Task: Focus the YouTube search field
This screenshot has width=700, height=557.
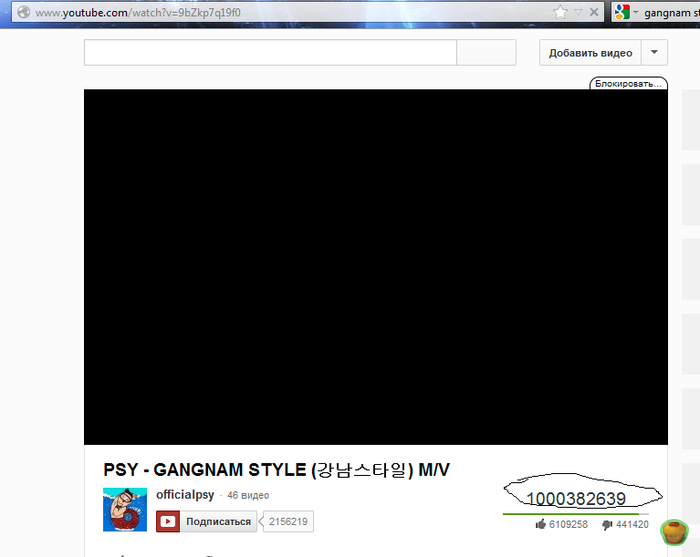Action: pos(270,53)
